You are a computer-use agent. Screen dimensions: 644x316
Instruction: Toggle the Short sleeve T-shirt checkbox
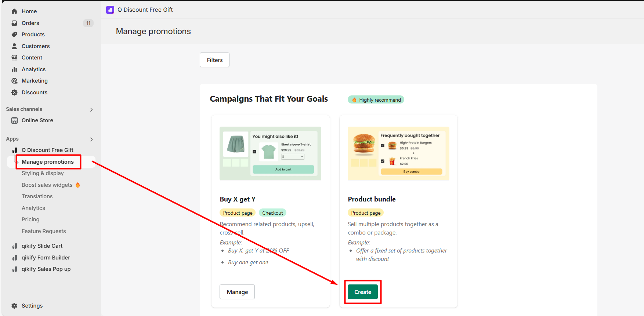point(254,152)
